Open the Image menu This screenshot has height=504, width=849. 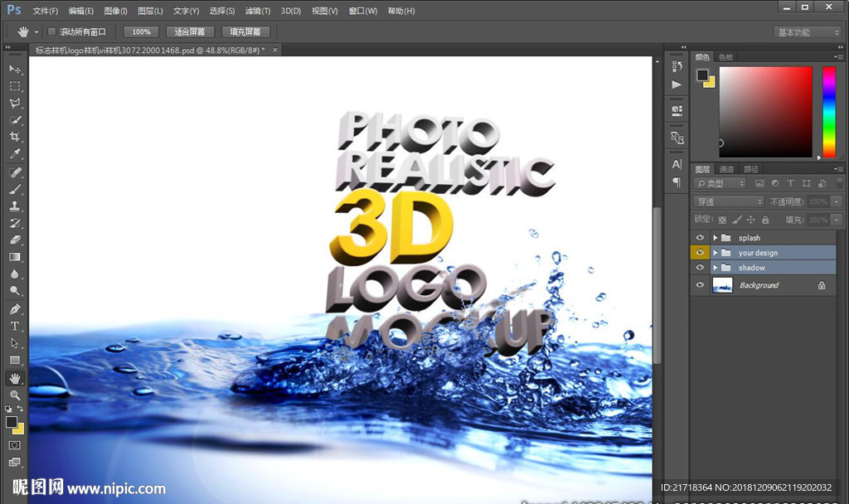pyautogui.click(x=115, y=11)
